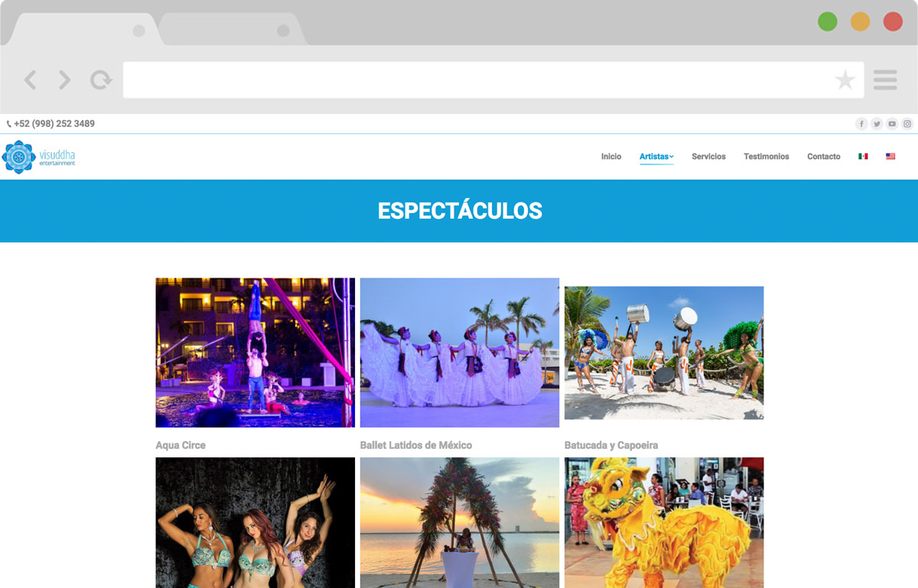Switch language using the Mexico flag

click(x=863, y=157)
